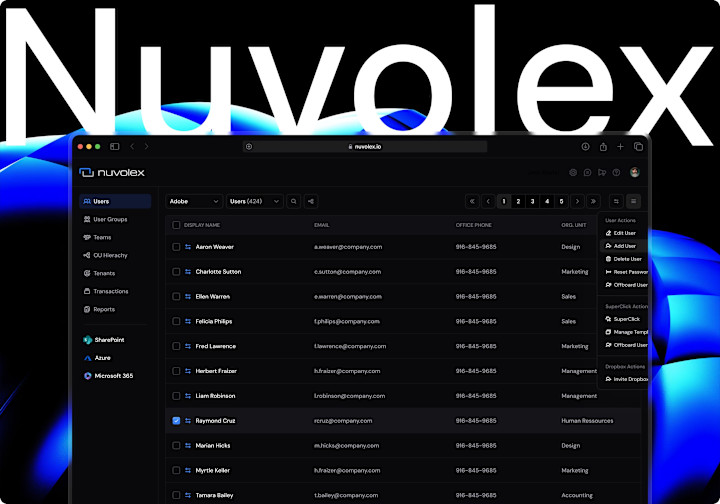Check the box for Charlotte Sutton

[x=176, y=272]
